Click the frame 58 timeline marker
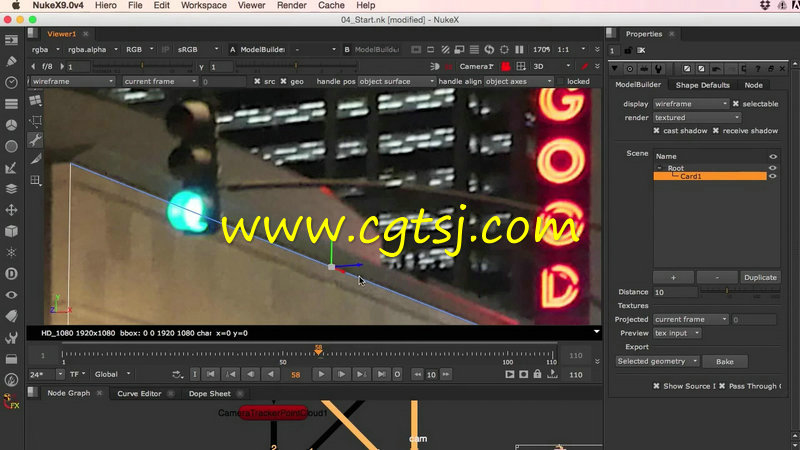The width and height of the screenshot is (800, 450). pos(318,350)
